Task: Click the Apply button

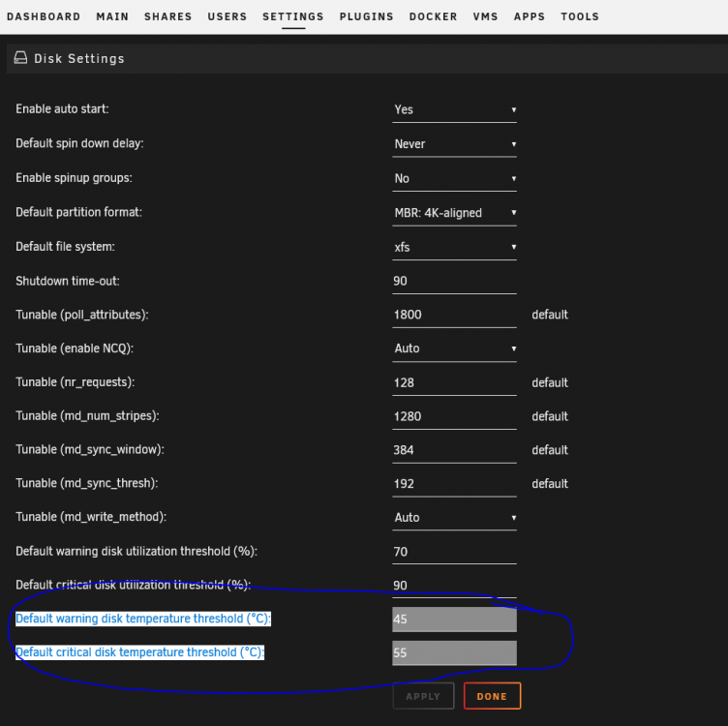Action: pos(423,696)
